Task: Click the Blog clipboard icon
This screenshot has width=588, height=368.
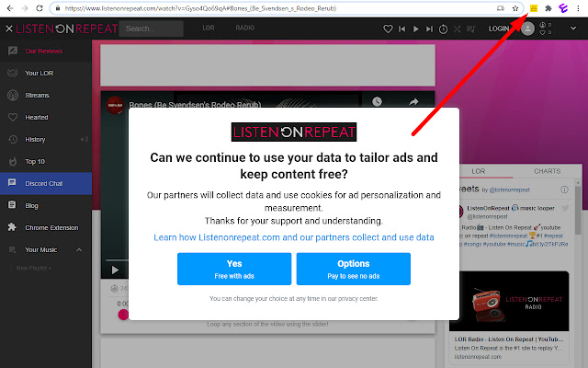Action: point(12,204)
